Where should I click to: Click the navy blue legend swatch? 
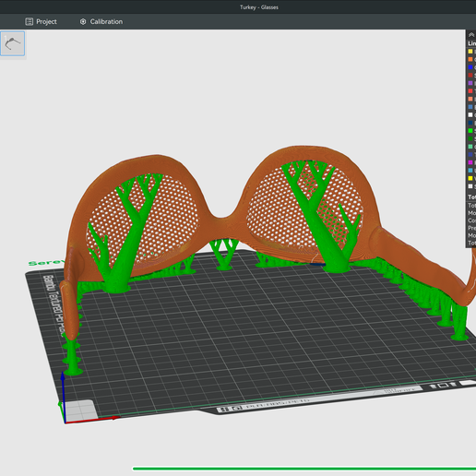point(470,123)
